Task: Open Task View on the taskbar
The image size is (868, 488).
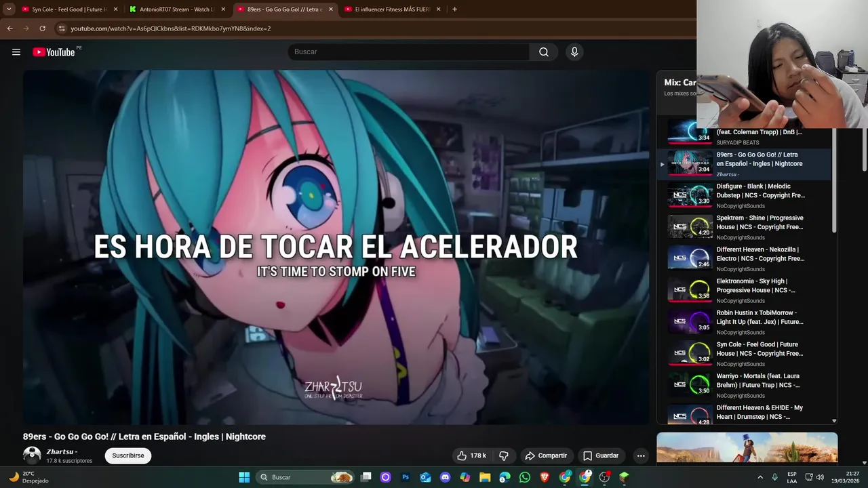Action: (366, 477)
